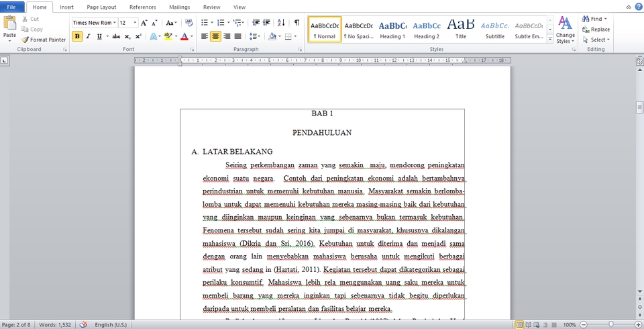The width and height of the screenshot is (644, 329).
Task: Set Align Text Right
Action: click(227, 36)
